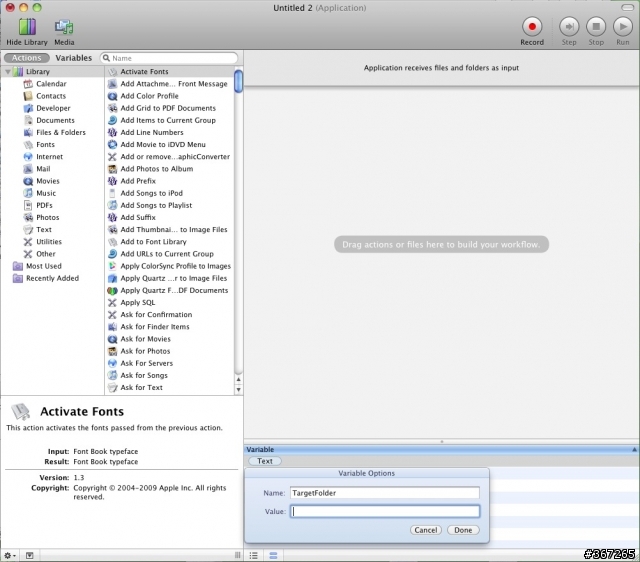Show the workflow variables view
This screenshot has width=640, height=562.
pyautogui.click(x=273, y=555)
